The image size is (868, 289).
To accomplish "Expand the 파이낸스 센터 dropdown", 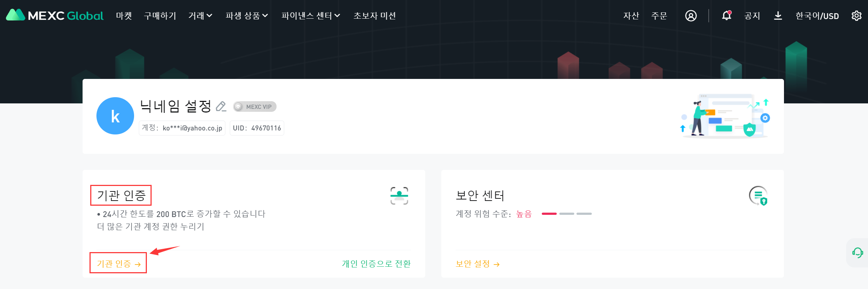I will (311, 16).
